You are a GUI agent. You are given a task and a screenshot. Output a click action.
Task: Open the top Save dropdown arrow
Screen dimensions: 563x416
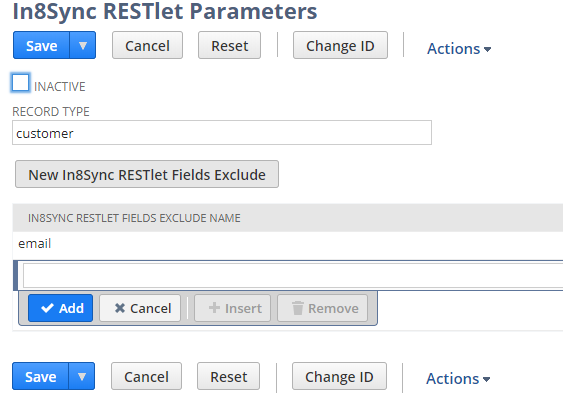pos(83,45)
